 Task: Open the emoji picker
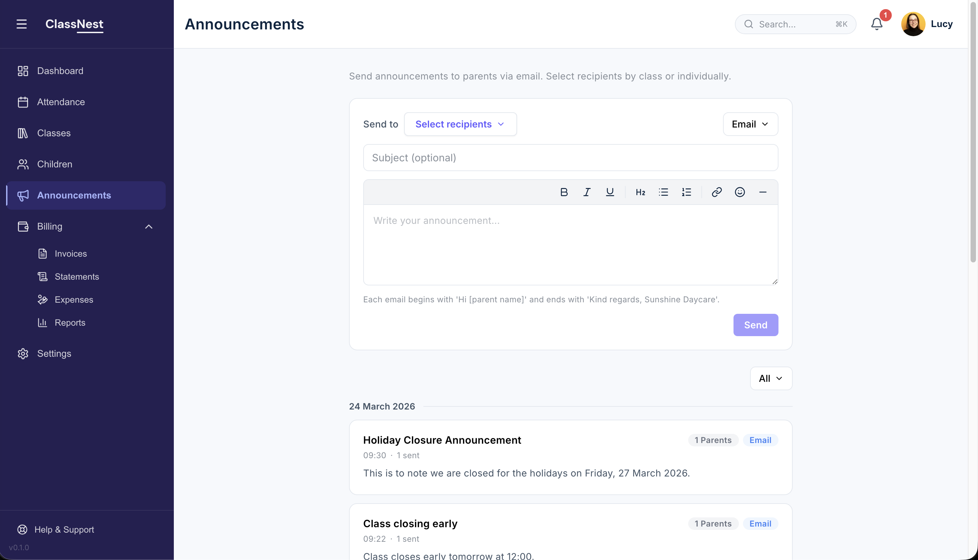pyautogui.click(x=740, y=192)
